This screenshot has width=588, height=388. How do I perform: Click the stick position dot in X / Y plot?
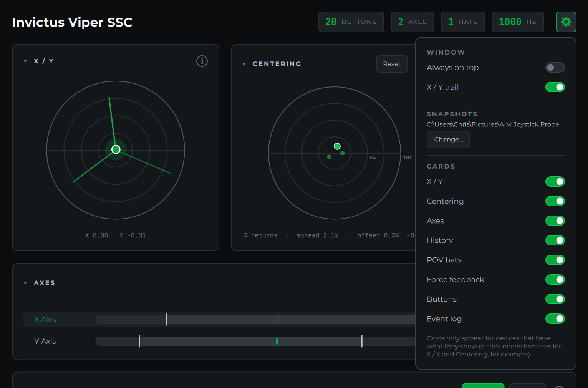(116, 149)
